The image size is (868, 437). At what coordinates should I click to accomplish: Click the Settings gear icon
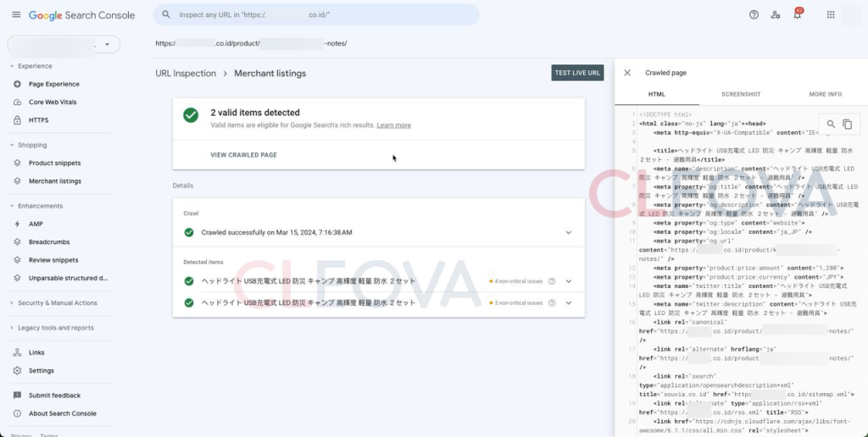point(17,371)
